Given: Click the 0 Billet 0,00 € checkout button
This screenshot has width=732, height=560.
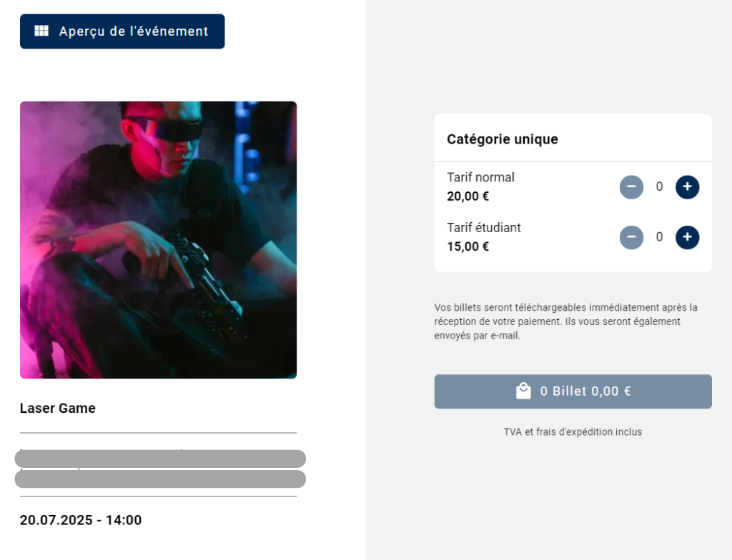Looking at the screenshot, I should tap(573, 391).
